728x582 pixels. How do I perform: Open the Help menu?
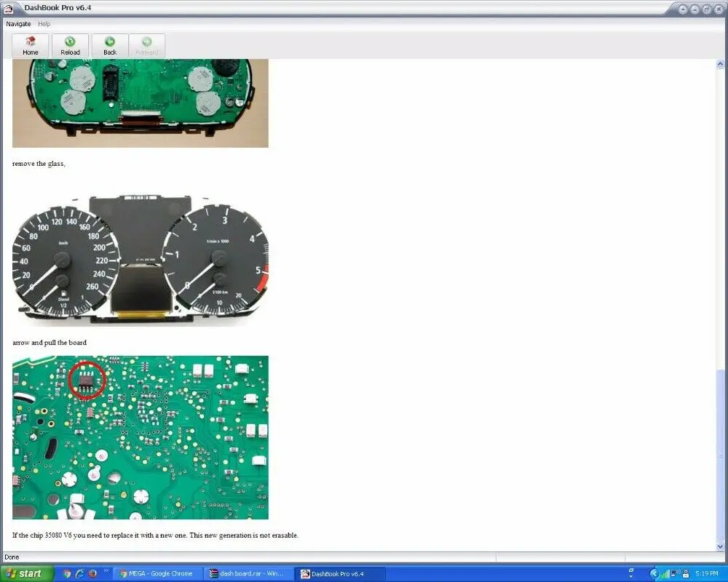pyautogui.click(x=44, y=24)
